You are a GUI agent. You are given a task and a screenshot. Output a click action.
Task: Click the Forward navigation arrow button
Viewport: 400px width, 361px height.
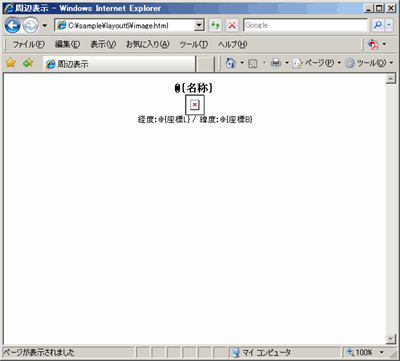click(31, 25)
